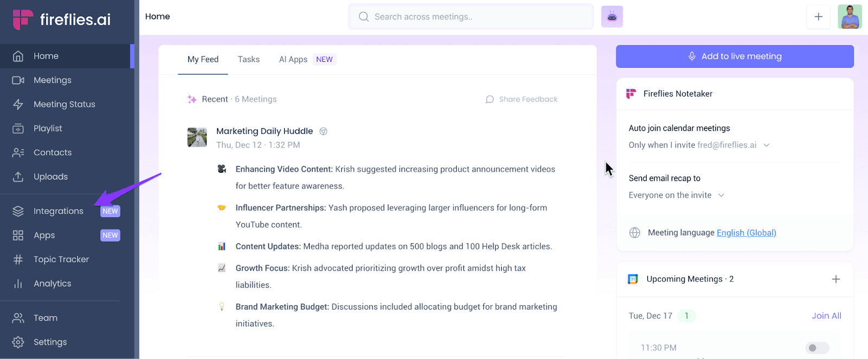Click the Share Feedback chat bubble icon

click(490, 99)
